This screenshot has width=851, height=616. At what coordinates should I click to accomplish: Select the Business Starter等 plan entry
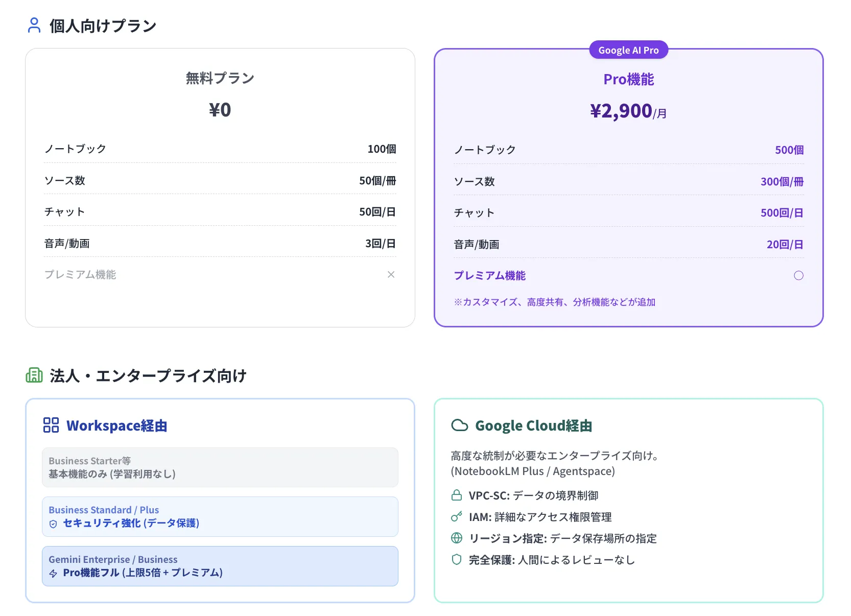click(220, 467)
